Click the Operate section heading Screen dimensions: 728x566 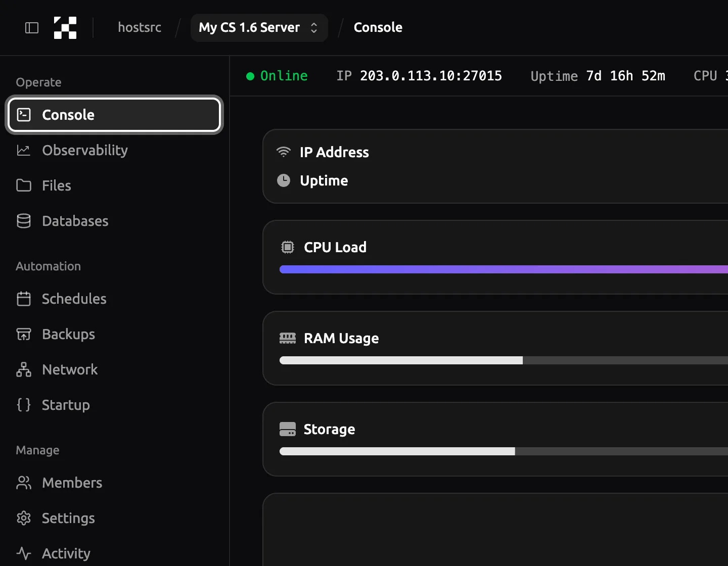(38, 82)
